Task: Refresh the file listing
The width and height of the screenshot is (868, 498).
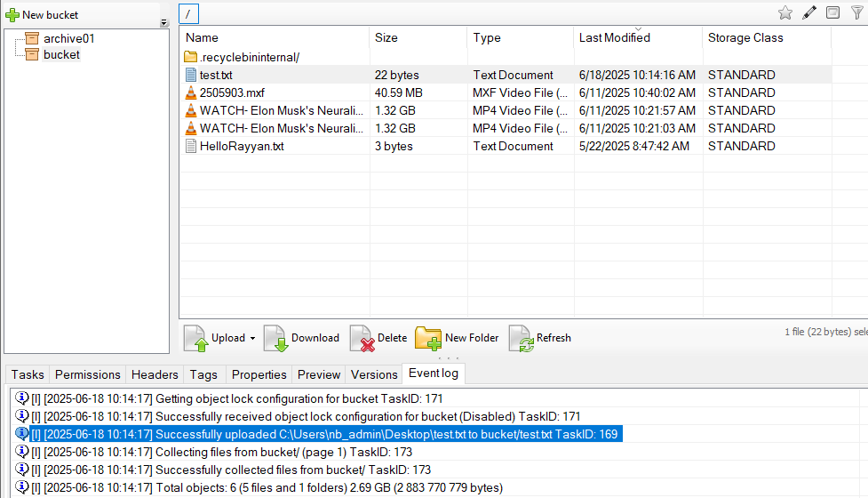Action: click(x=540, y=338)
